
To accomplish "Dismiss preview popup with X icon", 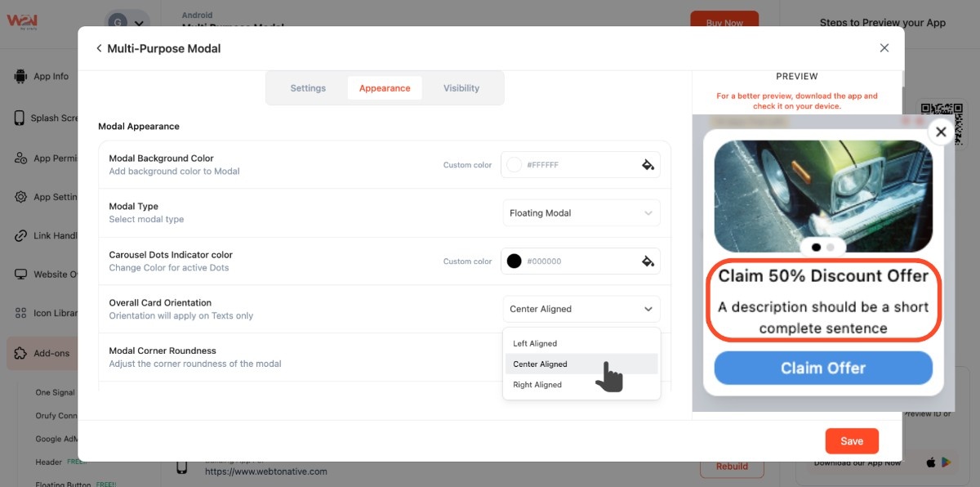I will coord(941,132).
